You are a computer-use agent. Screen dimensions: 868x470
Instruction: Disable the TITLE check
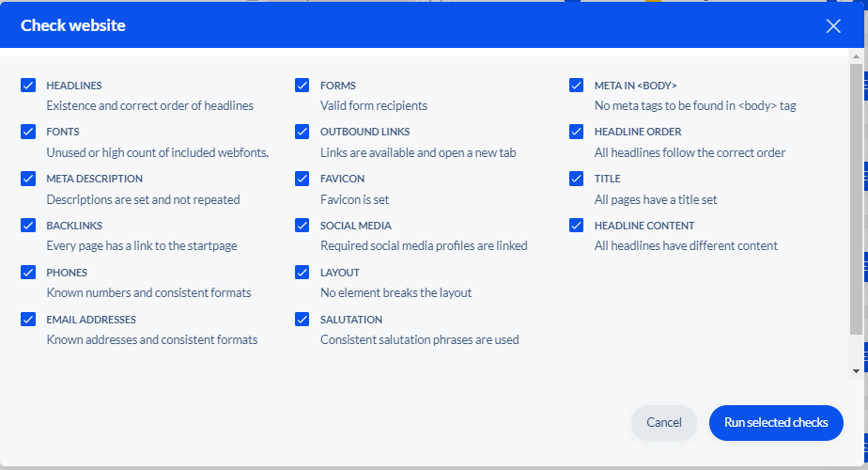pos(576,179)
